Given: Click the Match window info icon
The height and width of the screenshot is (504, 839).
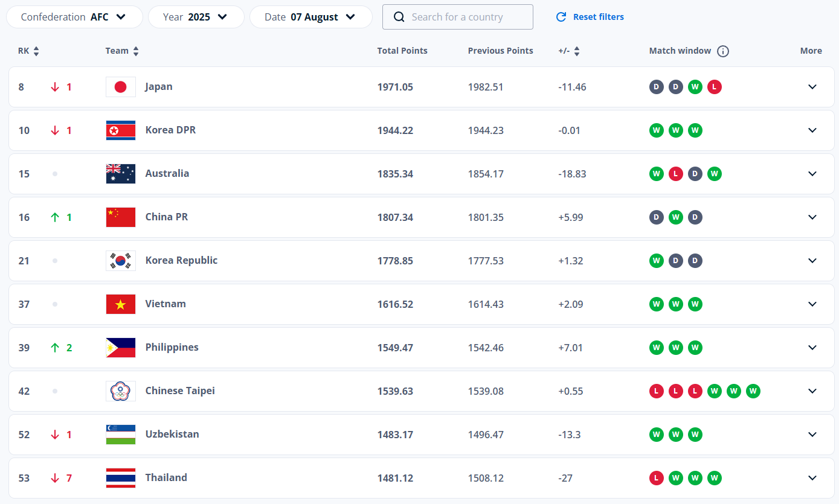Looking at the screenshot, I should 723,51.
